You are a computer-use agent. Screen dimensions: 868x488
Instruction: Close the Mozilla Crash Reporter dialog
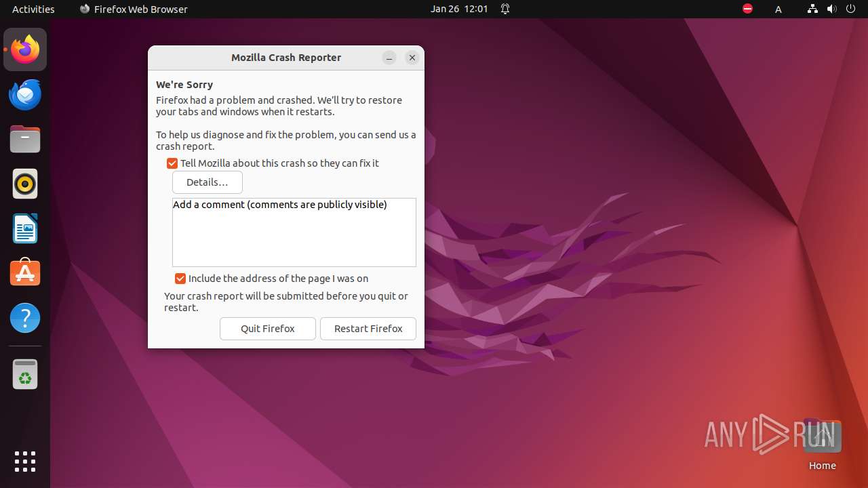point(412,58)
